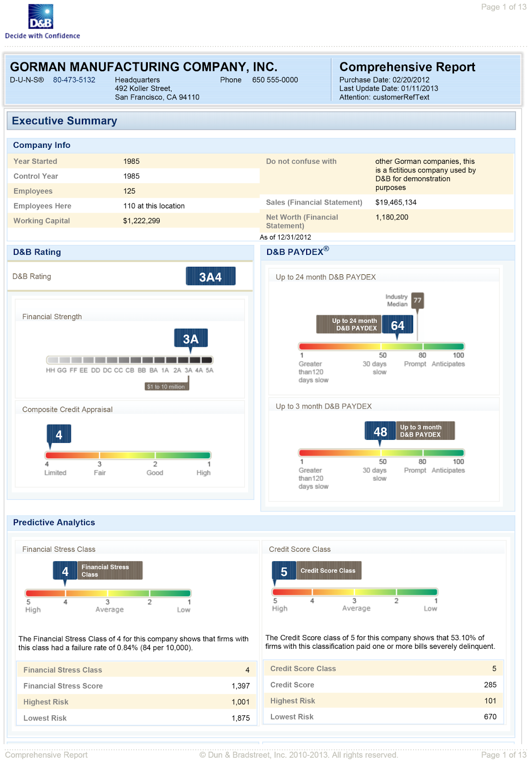Click the Up to 3 month D&B PAYDEX tag
The image size is (532, 761).
(426, 431)
